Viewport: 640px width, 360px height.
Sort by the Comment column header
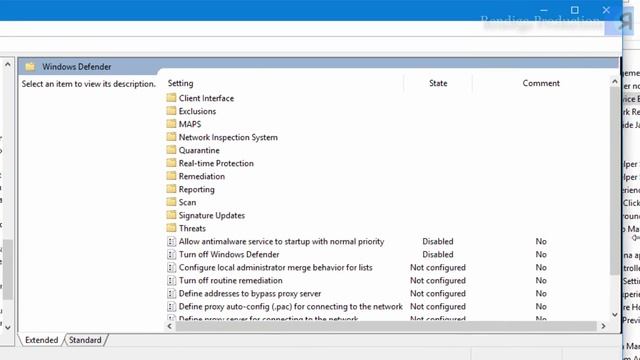(541, 83)
